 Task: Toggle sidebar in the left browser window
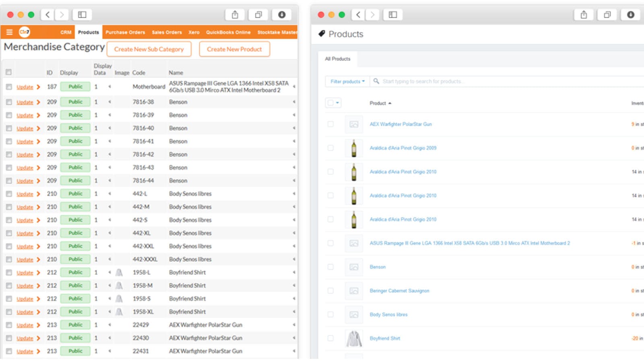click(82, 15)
